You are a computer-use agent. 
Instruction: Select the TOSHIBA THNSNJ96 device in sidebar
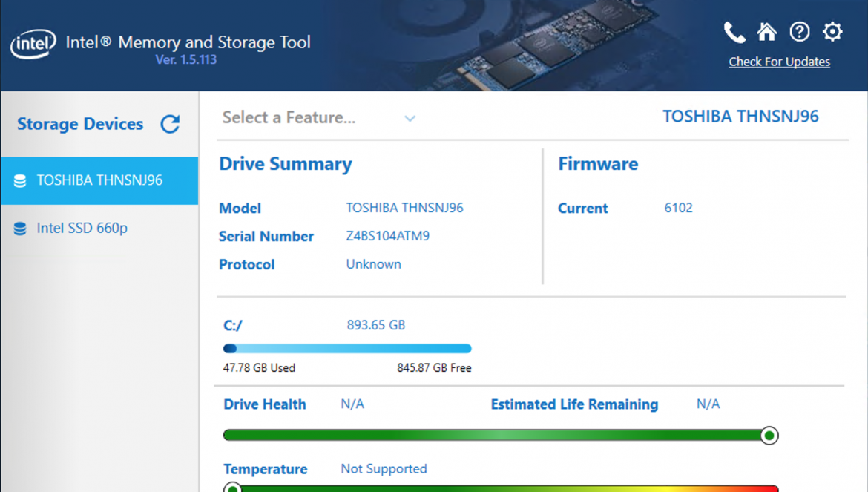99,180
